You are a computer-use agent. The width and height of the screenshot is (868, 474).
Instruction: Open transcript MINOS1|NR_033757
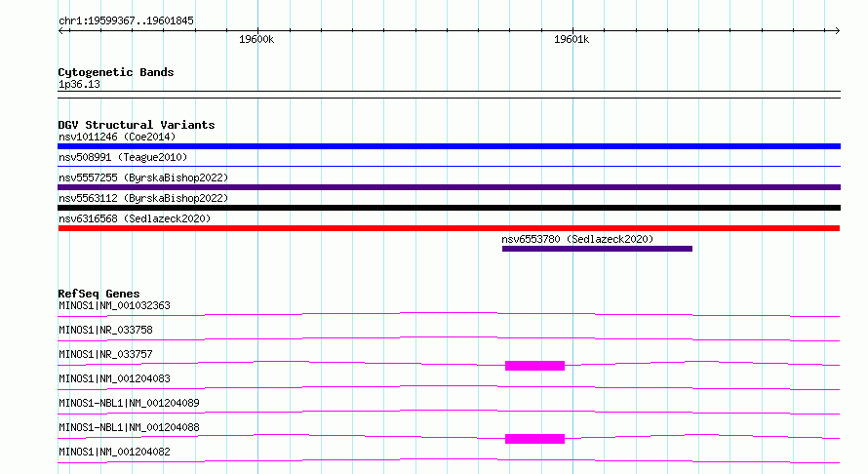105,354
